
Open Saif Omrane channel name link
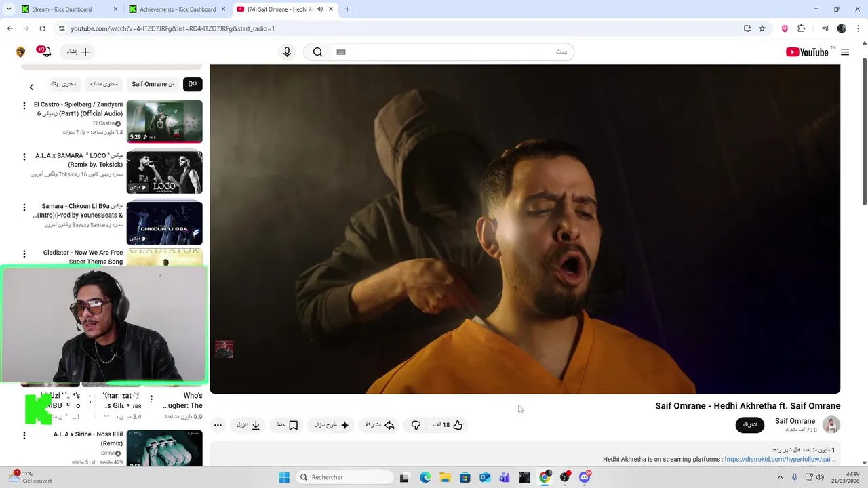tap(795, 421)
